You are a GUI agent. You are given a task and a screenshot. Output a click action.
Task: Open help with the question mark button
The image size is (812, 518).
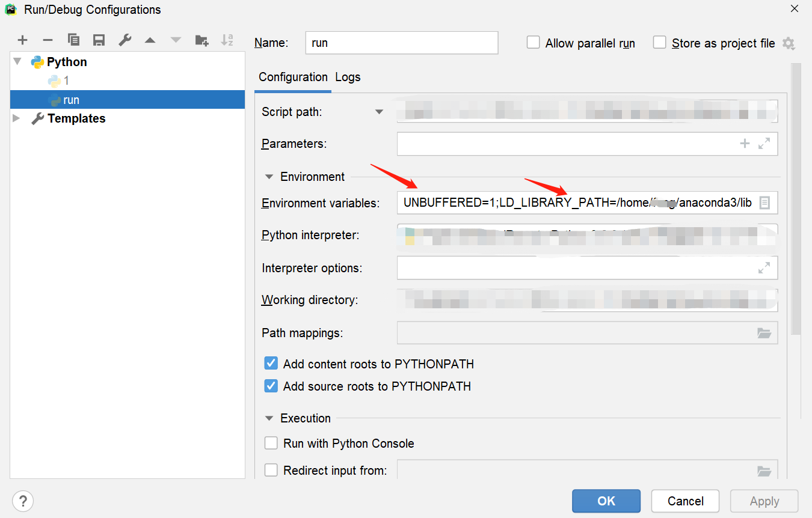click(23, 501)
